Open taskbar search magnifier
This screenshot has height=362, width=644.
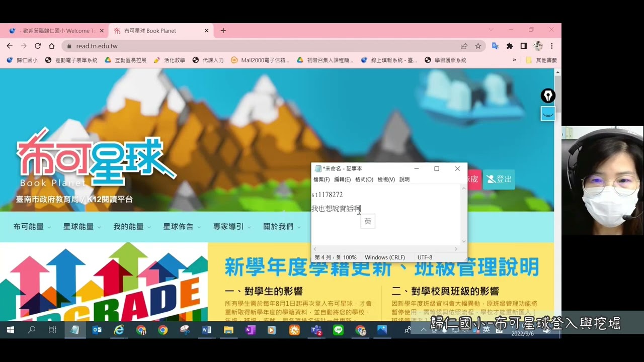coord(32,330)
